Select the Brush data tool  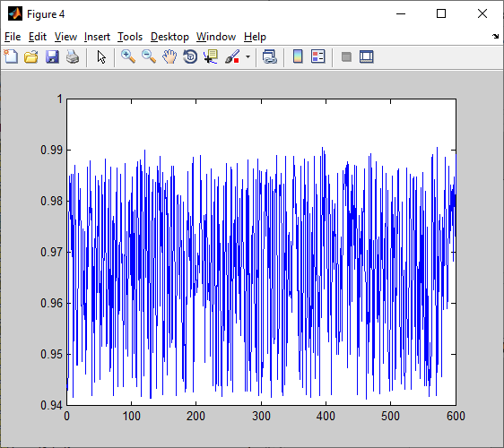point(232,56)
